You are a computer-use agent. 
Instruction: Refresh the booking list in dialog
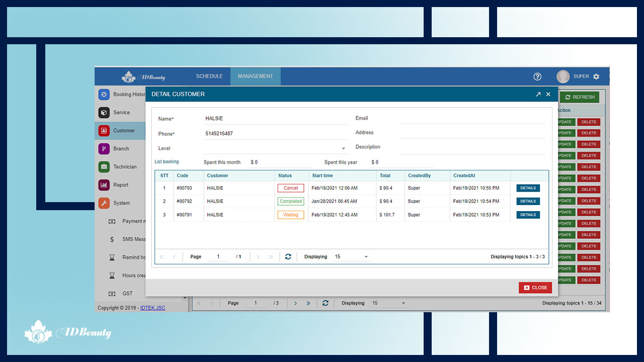288,256
